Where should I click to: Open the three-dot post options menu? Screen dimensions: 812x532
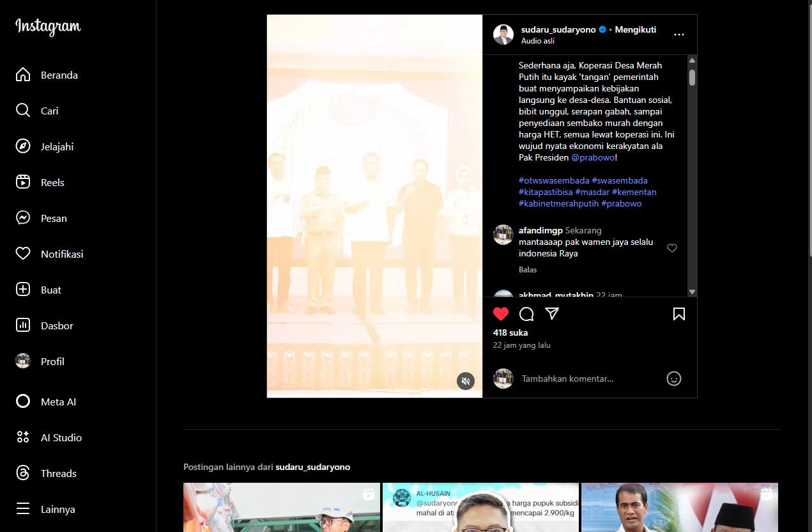[x=679, y=35]
